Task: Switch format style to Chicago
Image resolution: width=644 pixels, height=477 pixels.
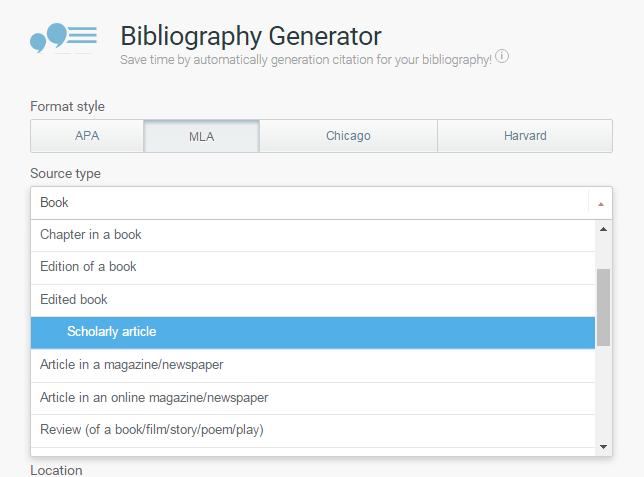Action: coord(348,136)
